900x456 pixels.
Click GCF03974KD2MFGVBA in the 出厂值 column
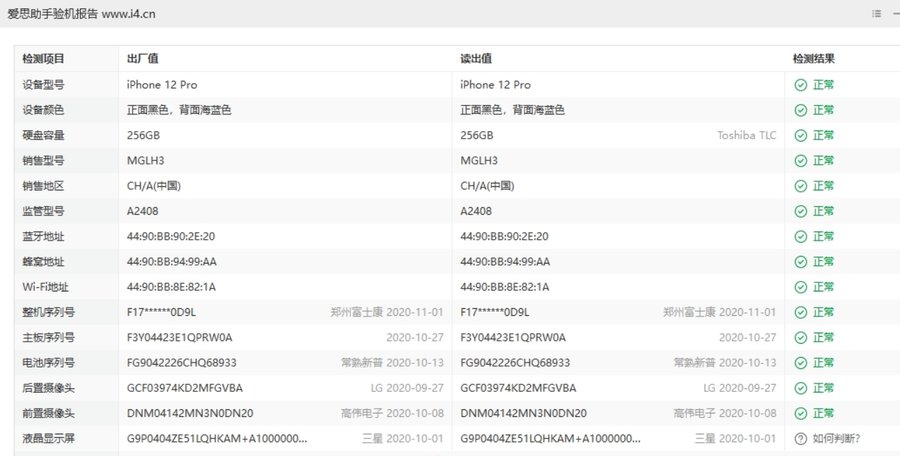[x=185, y=388]
